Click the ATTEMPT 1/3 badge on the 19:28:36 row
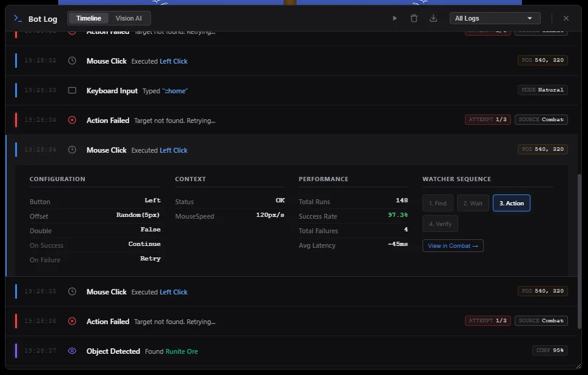 point(487,320)
